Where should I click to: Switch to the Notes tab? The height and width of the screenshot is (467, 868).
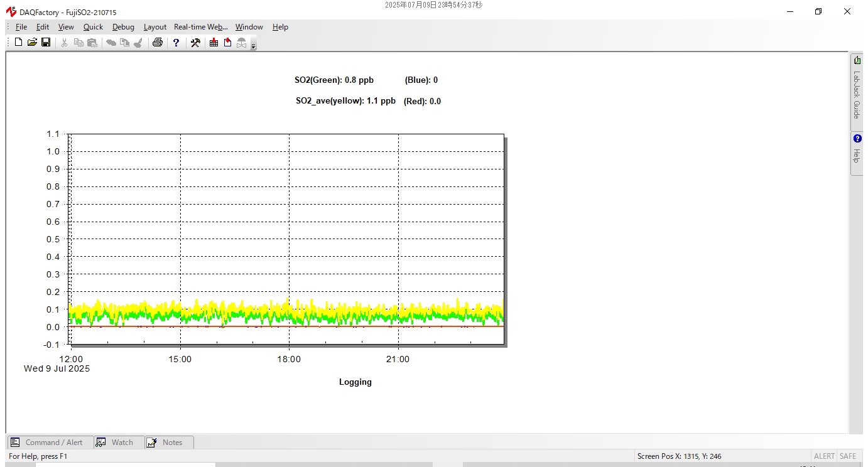[x=169, y=443]
